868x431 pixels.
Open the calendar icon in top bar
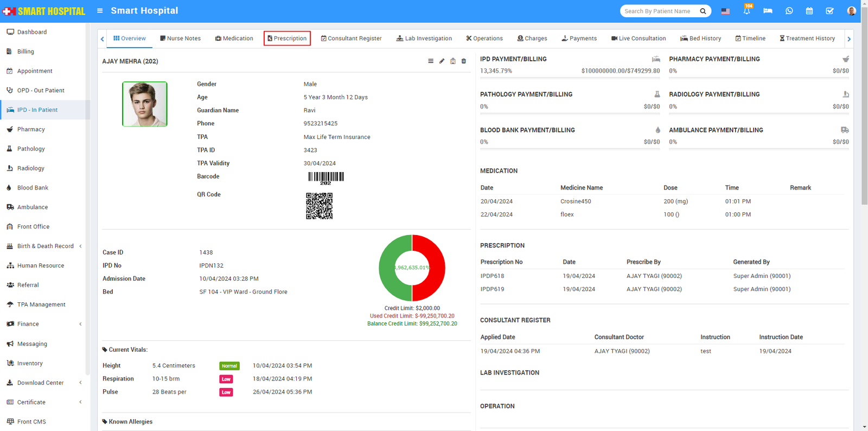809,11
